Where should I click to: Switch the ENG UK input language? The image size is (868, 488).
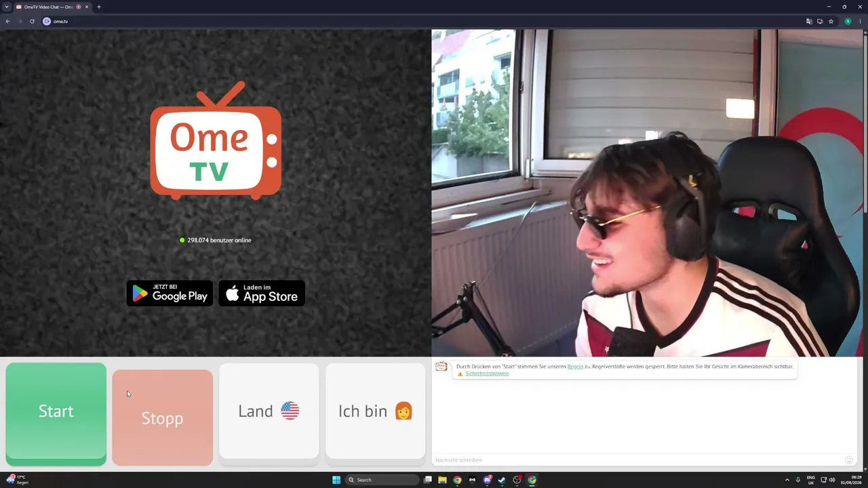pos(811,480)
